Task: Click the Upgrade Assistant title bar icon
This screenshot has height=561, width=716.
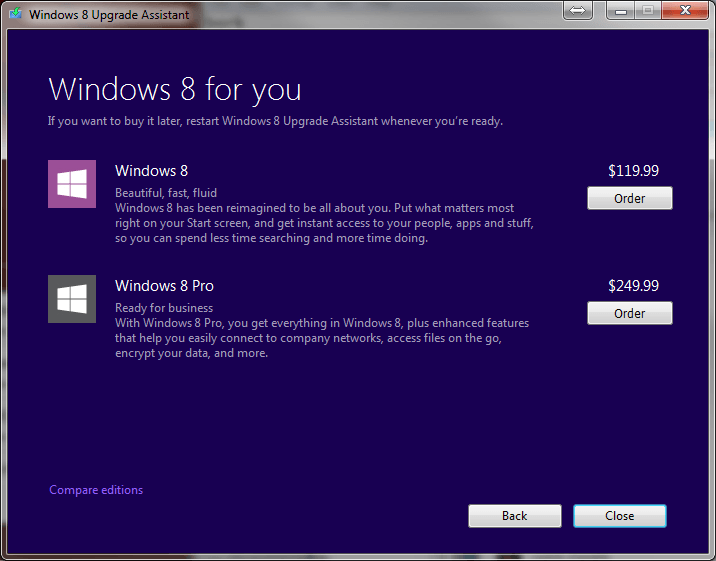Action: click(x=16, y=13)
